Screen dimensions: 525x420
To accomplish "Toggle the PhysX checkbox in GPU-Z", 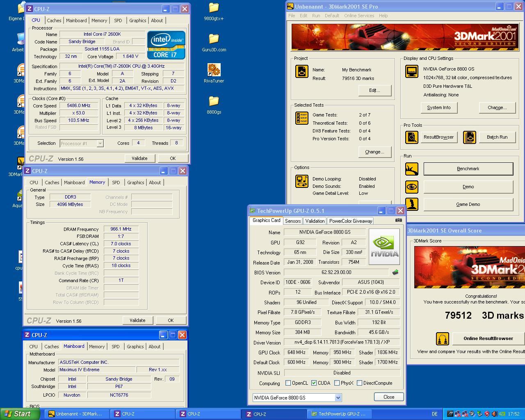I will [337, 383].
